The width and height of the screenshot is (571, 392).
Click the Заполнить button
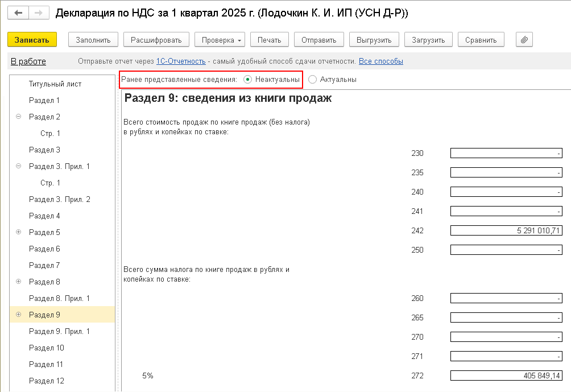pyautogui.click(x=93, y=40)
